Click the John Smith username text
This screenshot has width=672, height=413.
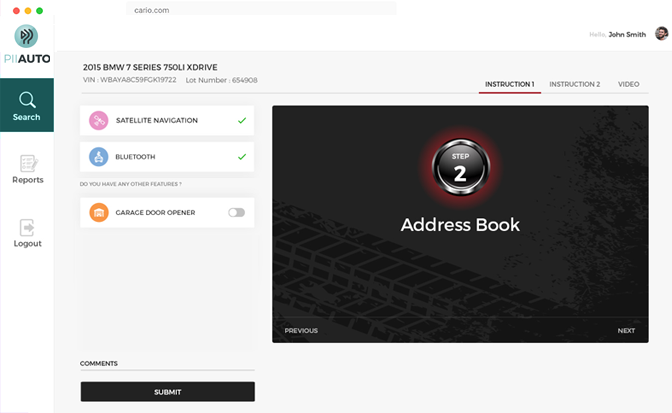[627, 34]
